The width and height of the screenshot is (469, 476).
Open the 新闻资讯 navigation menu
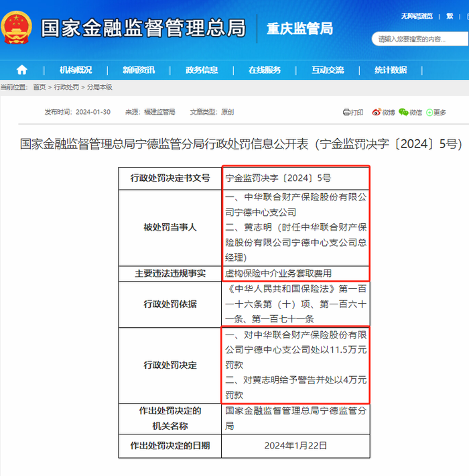click(x=139, y=70)
